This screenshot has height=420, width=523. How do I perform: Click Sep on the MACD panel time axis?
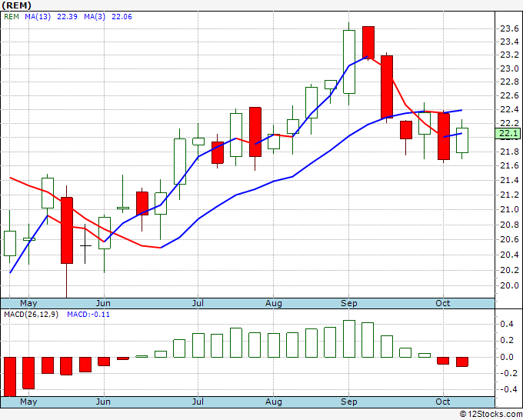(349, 402)
